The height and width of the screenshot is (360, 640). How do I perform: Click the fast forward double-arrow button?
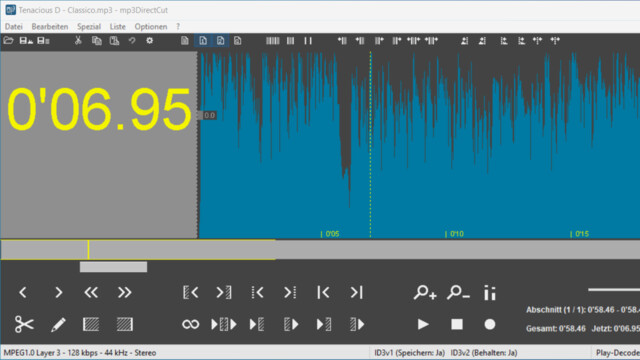124,292
